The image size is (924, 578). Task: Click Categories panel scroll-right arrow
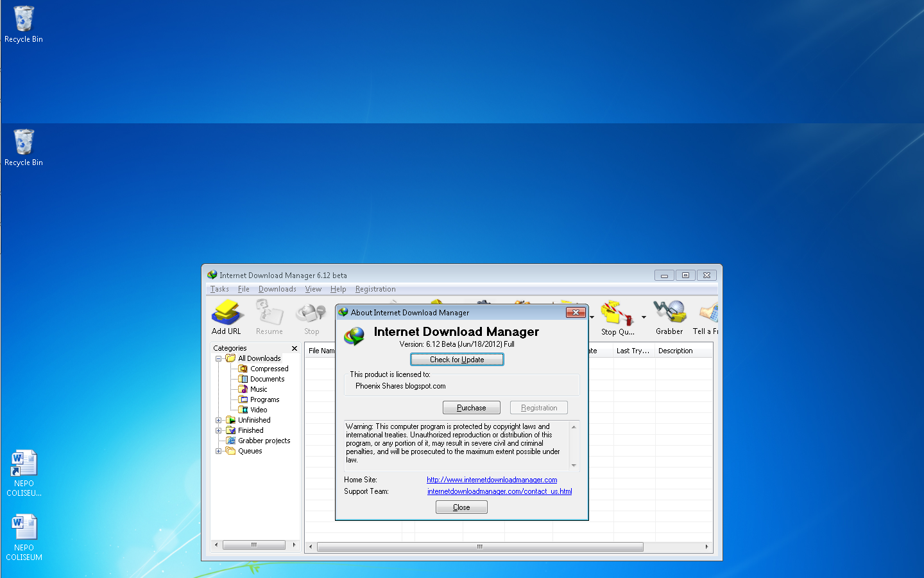pyautogui.click(x=294, y=545)
